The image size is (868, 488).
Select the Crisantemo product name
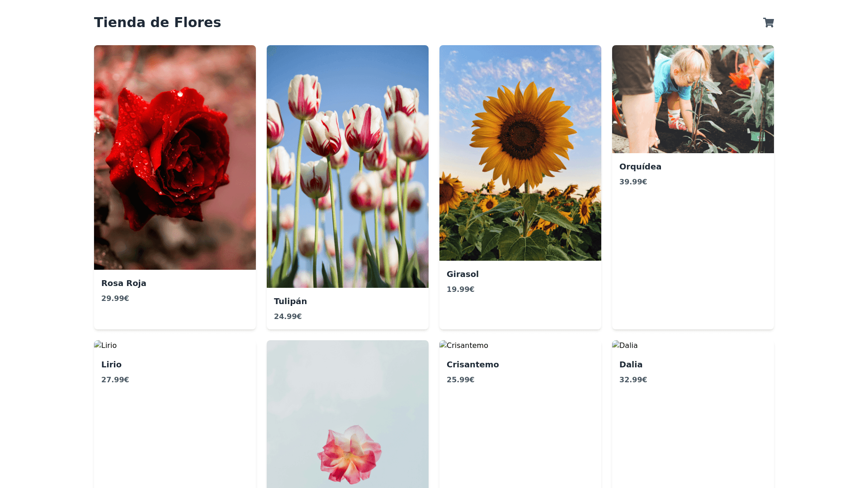coord(473,365)
